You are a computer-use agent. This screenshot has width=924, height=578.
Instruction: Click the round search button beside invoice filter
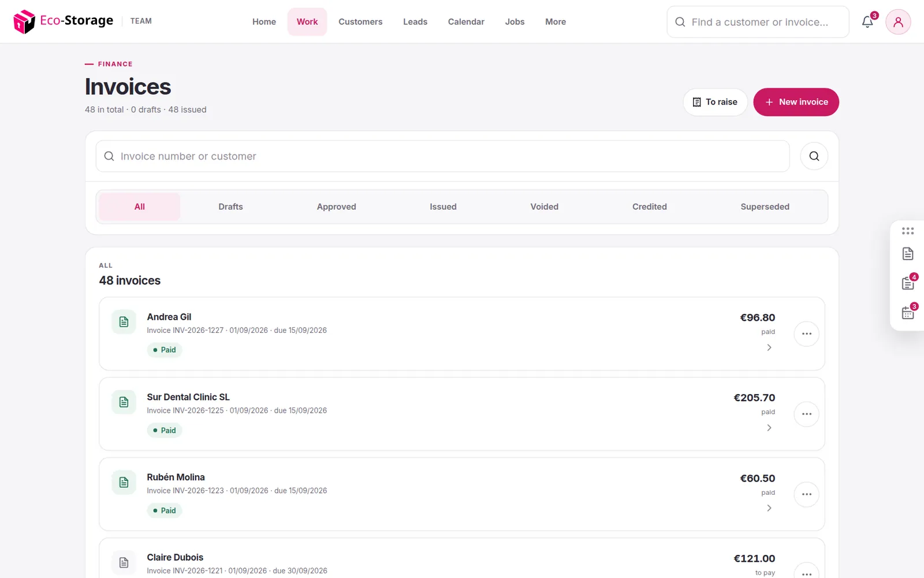pyautogui.click(x=814, y=156)
